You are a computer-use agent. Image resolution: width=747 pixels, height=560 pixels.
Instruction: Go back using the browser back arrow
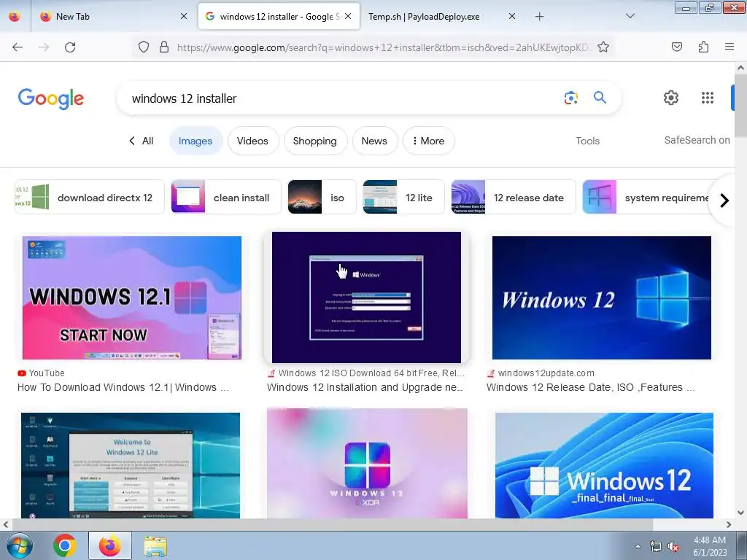(18, 47)
